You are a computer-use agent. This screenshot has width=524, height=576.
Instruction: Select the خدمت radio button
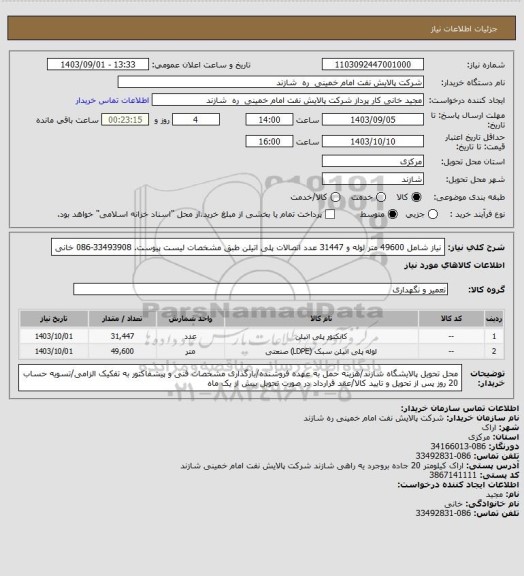click(x=381, y=197)
